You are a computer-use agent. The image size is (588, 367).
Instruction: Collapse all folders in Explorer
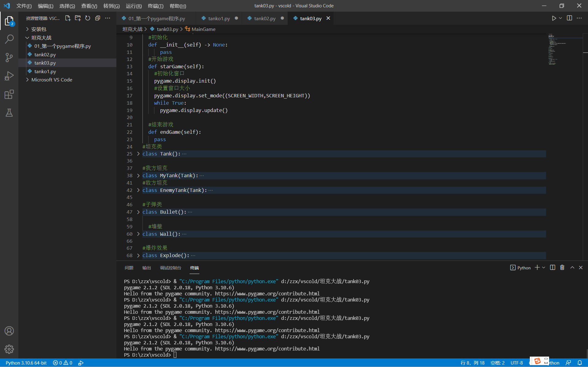coord(98,18)
